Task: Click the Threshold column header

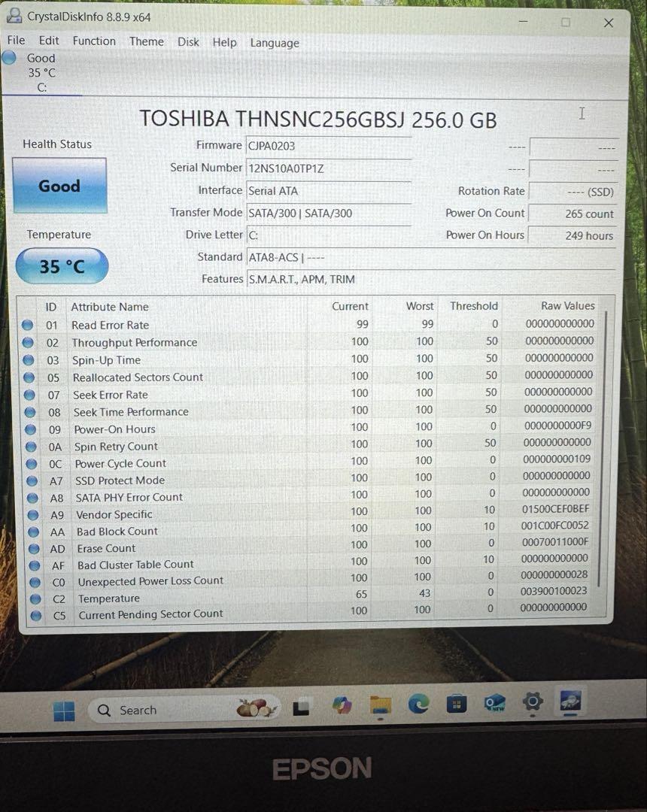Action: [474, 306]
